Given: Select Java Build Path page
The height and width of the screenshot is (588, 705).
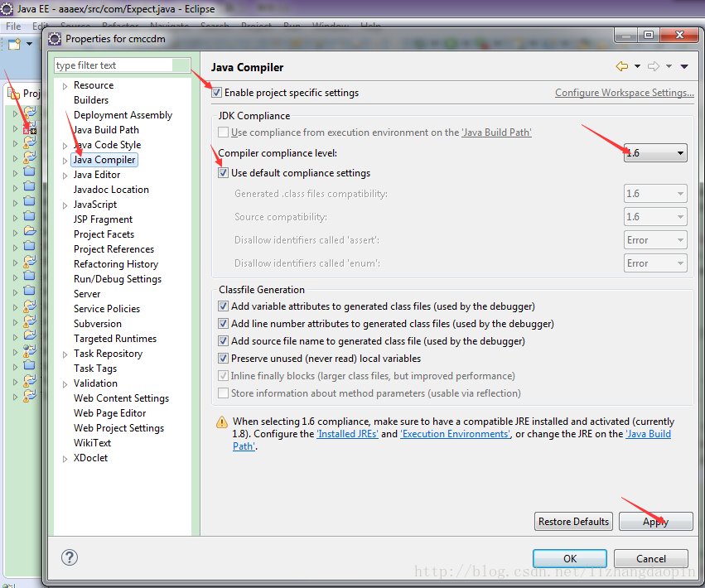Looking at the screenshot, I should click(x=106, y=129).
